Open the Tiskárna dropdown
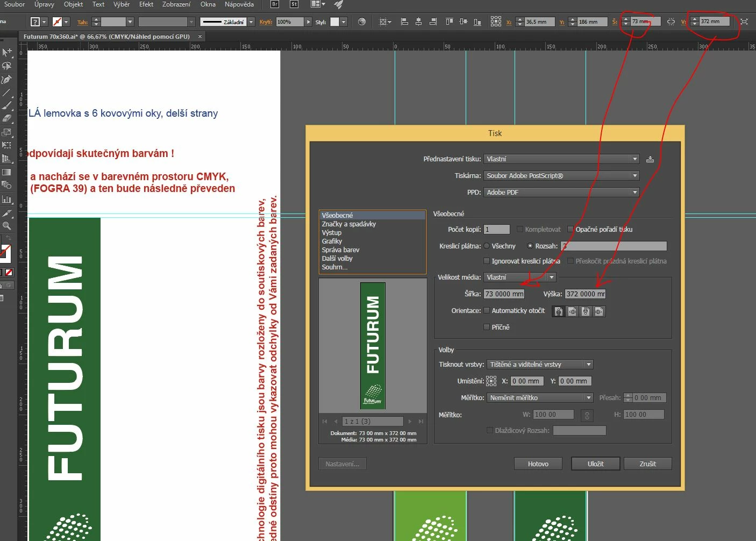 click(x=561, y=176)
